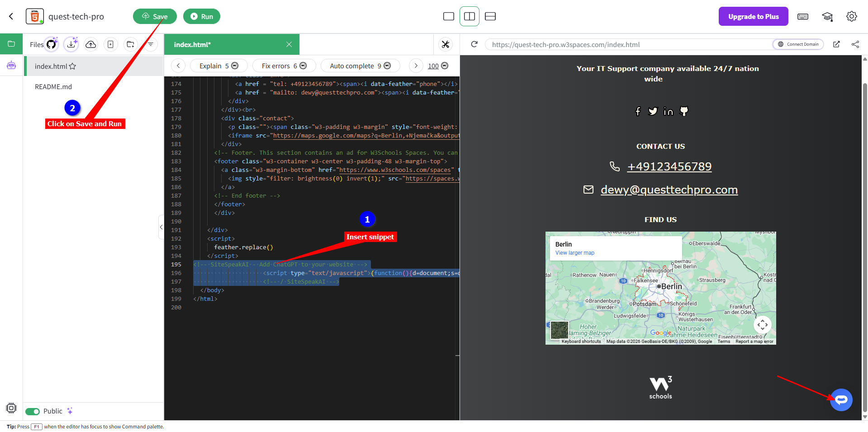Viewport: 868px width, 432px height.
Task: Click the download with sparkle icon
Action: pos(71,44)
